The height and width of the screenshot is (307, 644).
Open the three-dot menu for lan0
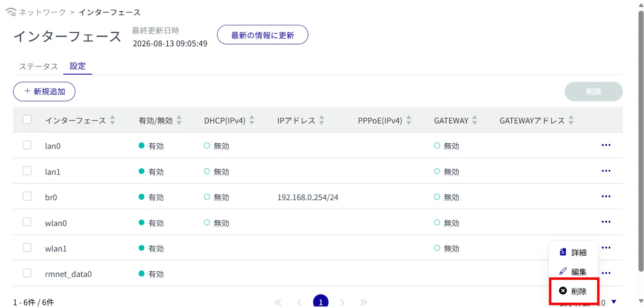pos(606,145)
